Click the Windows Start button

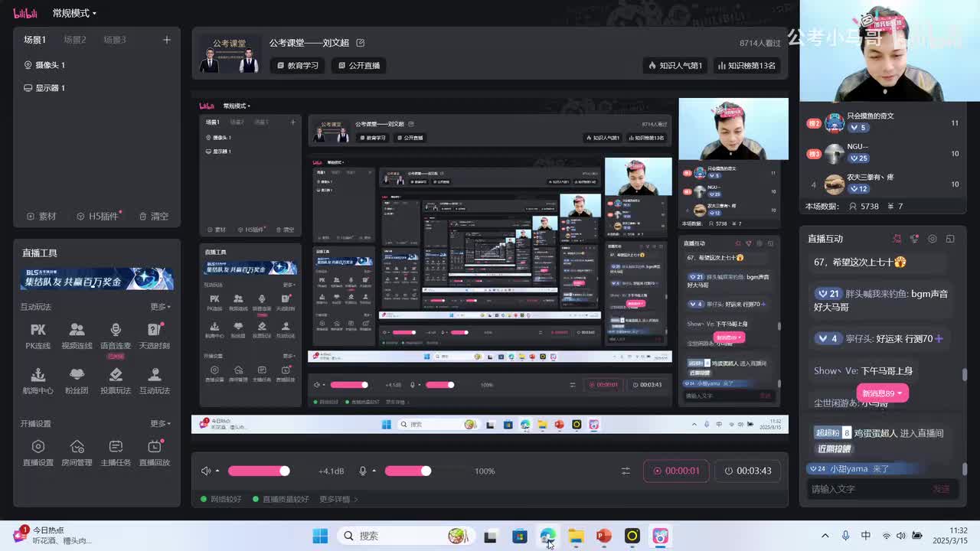point(320,536)
